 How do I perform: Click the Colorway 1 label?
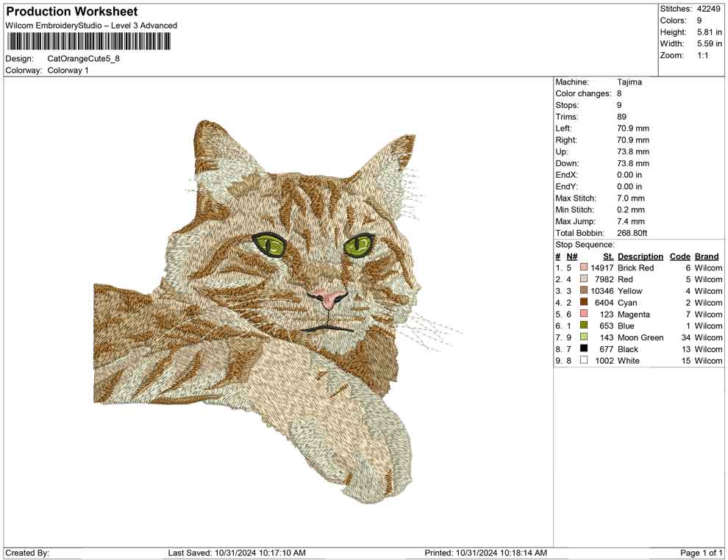67,70
